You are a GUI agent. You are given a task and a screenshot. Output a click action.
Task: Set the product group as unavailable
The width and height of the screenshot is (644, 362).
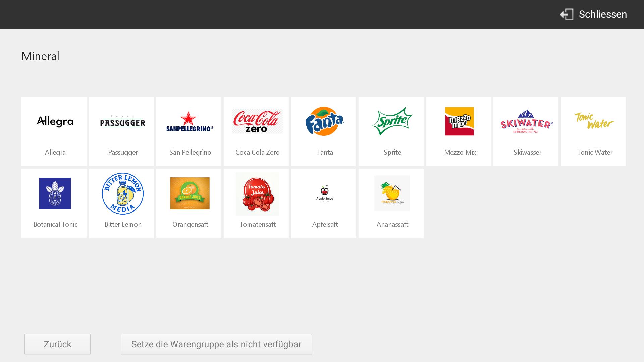click(216, 344)
